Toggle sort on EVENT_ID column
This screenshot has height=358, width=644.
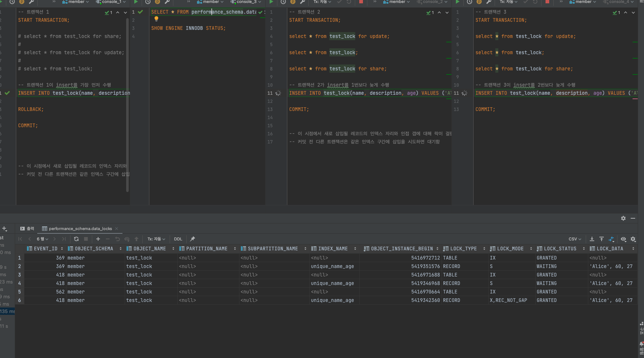[62, 249]
